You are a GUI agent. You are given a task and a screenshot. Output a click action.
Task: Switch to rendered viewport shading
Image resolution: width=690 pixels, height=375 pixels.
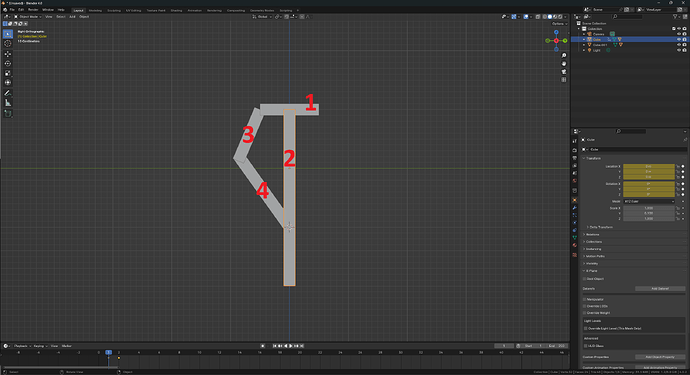point(560,17)
